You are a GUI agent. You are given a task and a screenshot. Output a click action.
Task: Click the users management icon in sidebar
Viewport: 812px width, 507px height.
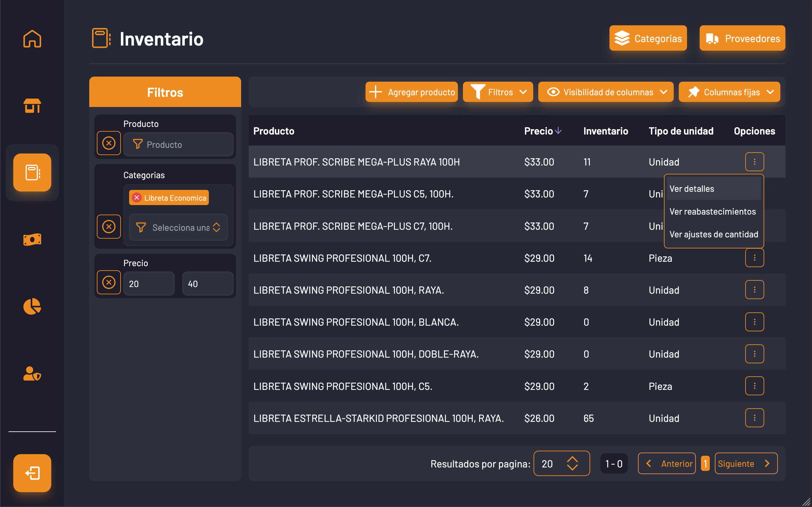(x=32, y=373)
